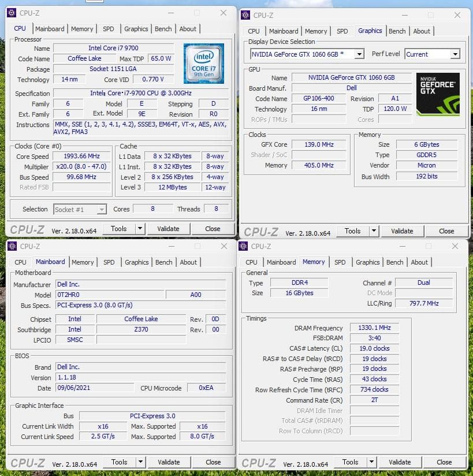The image size is (473, 476).
Task: Click the Tools button in the Graphics window
Action: (353, 231)
